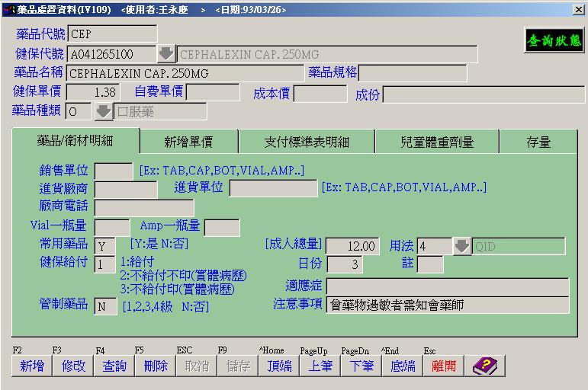
Task: Click the app icon in title bar
Action: click(8, 9)
